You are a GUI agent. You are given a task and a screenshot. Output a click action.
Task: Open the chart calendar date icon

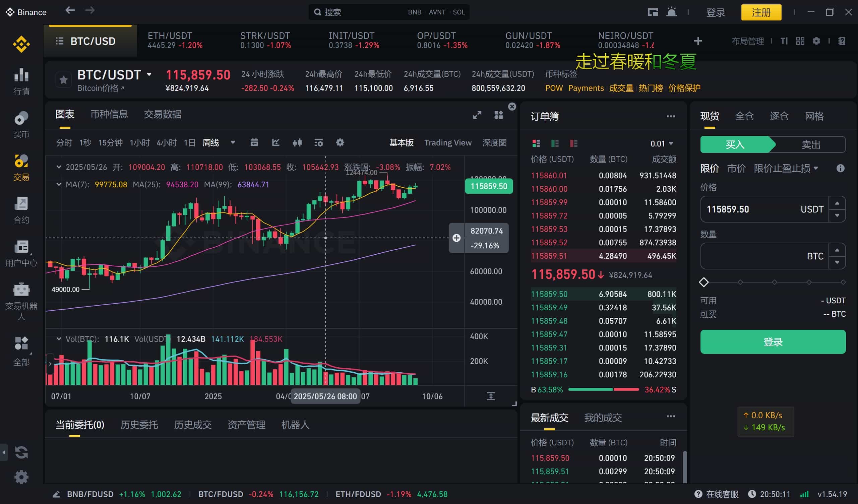coord(254,142)
